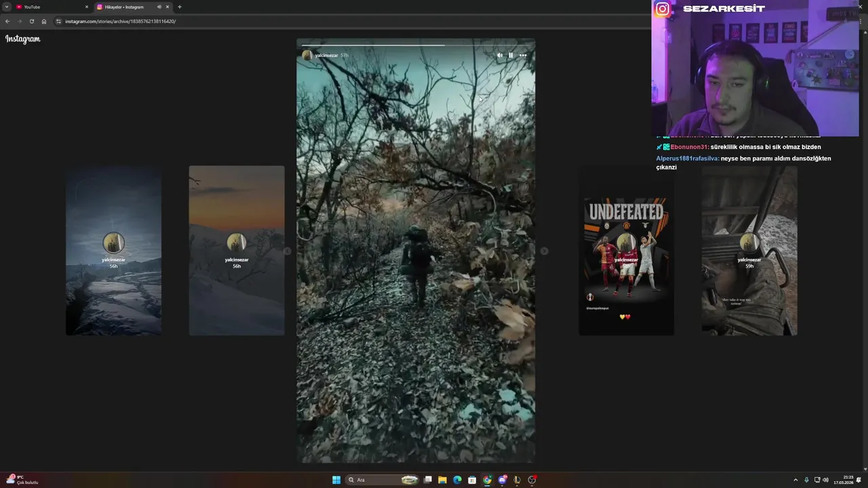This screenshot has height=488, width=868.
Task: Open File Explorer from the taskbar
Action: [442, 480]
